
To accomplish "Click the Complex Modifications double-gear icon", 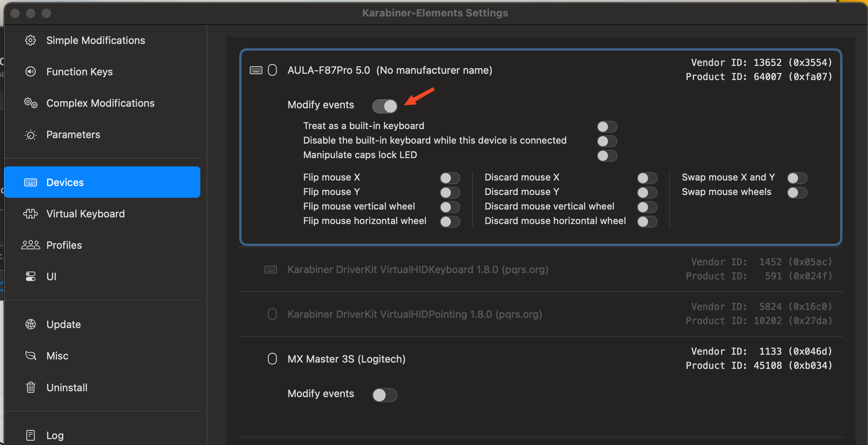I will [x=31, y=103].
